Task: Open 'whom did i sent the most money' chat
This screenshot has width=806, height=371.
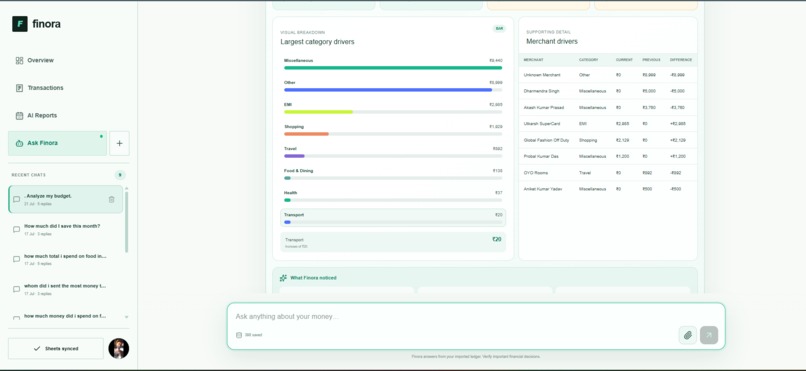Action: [x=66, y=289]
